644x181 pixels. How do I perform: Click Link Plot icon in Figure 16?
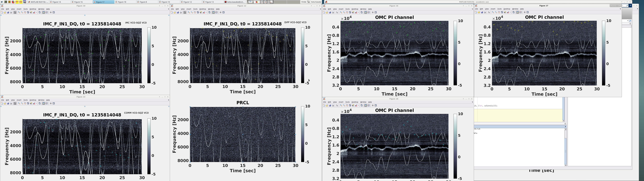[361, 12]
